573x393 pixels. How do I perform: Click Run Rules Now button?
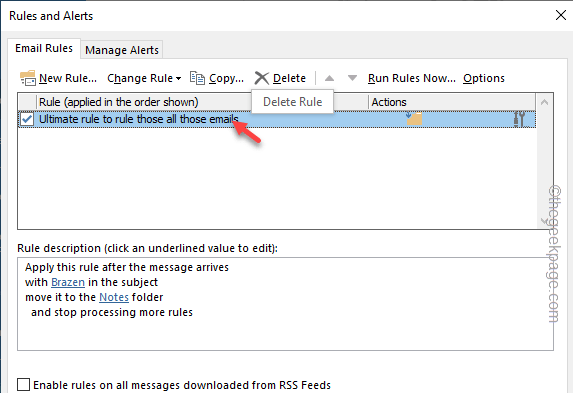click(x=411, y=78)
